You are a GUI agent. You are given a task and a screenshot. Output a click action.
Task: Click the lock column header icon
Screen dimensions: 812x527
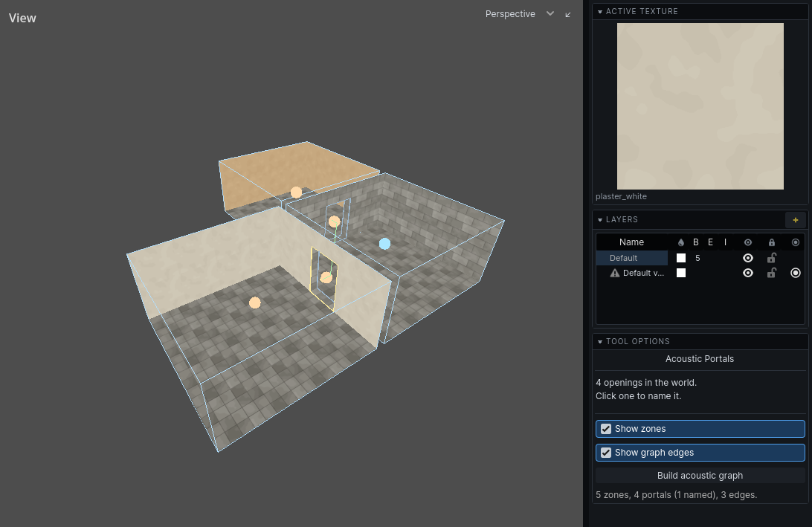pos(772,242)
